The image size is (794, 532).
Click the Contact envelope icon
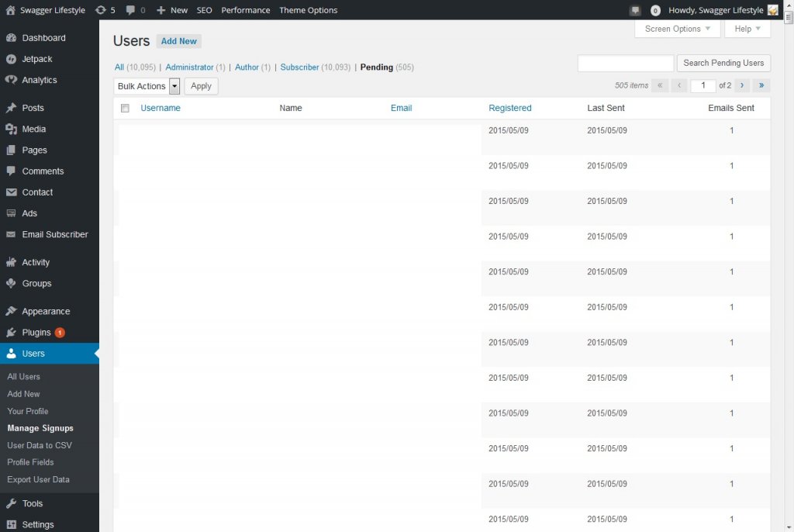pyautogui.click(x=11, y=192)
